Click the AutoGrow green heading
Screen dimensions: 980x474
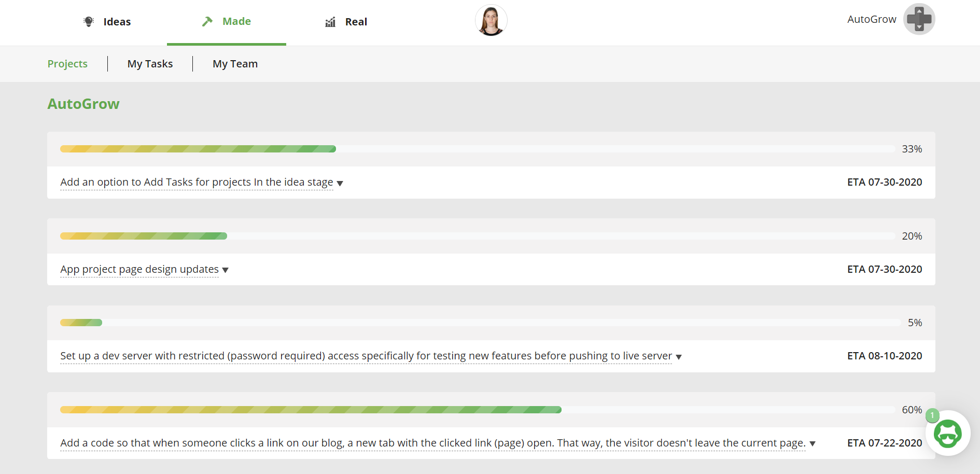(x=83, y=104)
